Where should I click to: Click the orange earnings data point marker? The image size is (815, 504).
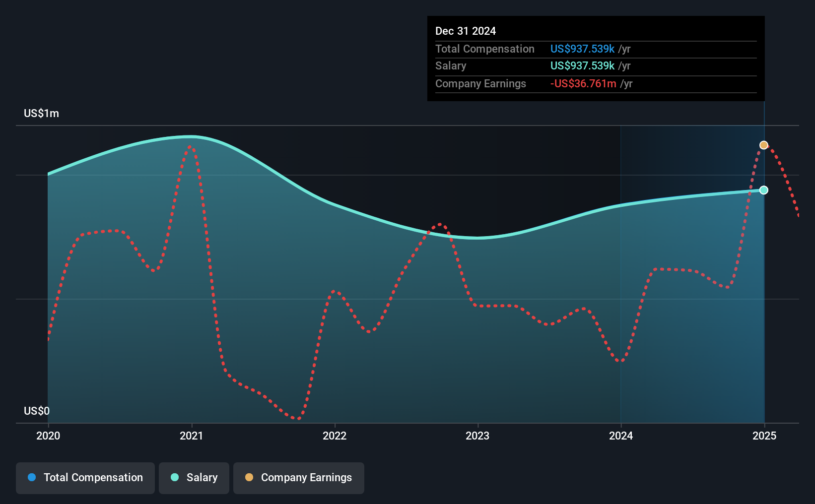pos(764,145)
